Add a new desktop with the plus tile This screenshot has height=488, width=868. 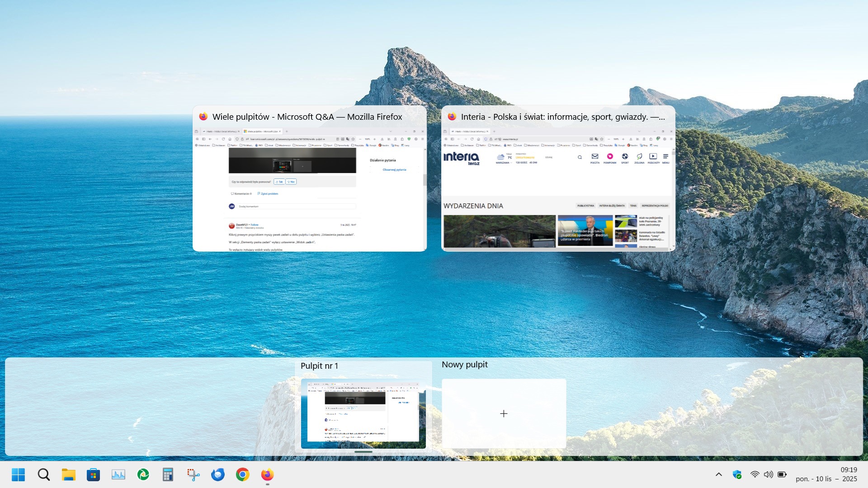click(504, 413)
